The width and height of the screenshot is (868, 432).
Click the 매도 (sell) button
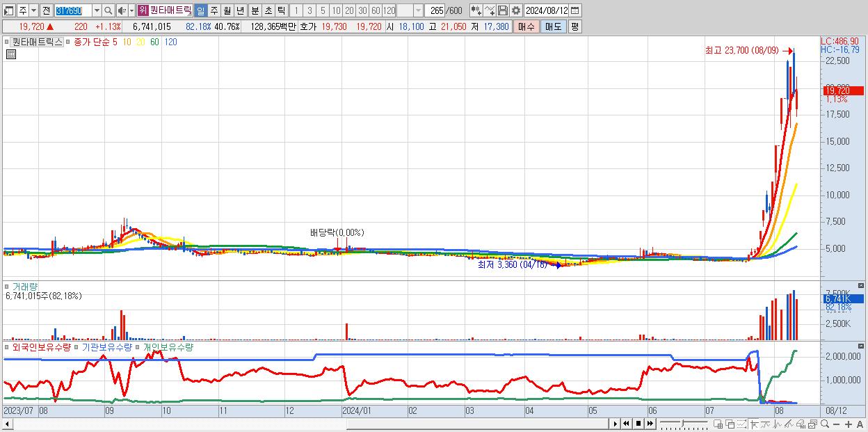[553, 26]
